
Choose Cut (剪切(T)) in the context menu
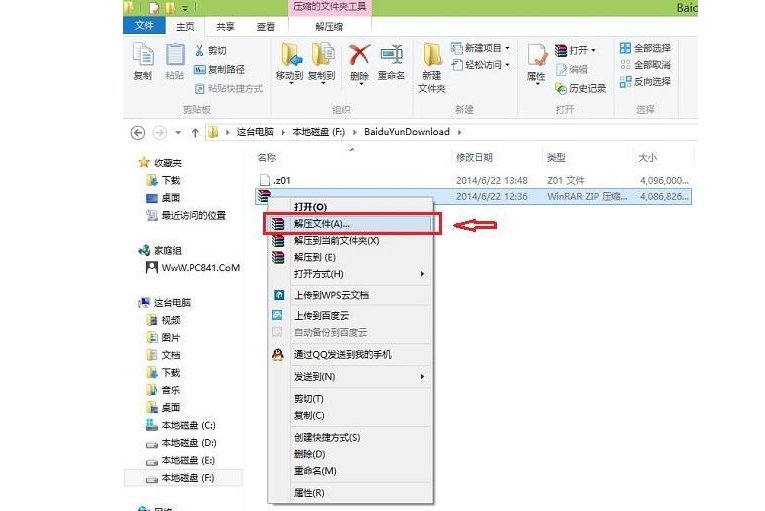349,399
